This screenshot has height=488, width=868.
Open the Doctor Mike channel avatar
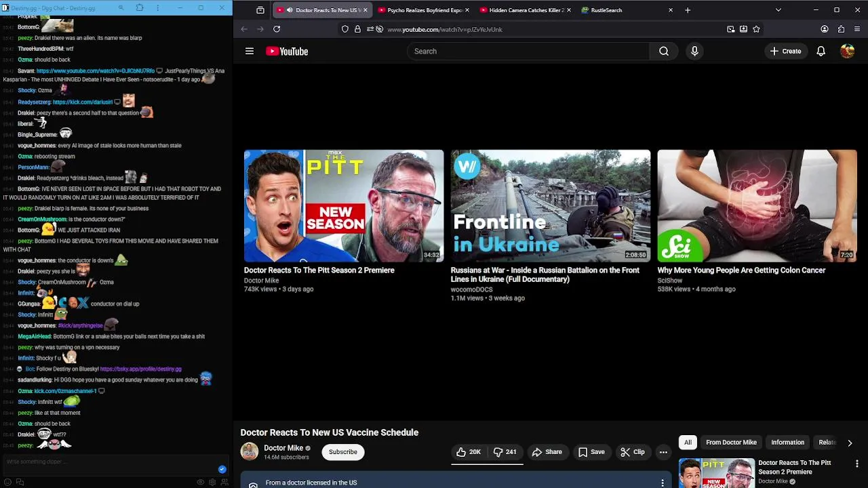point(250,452)
